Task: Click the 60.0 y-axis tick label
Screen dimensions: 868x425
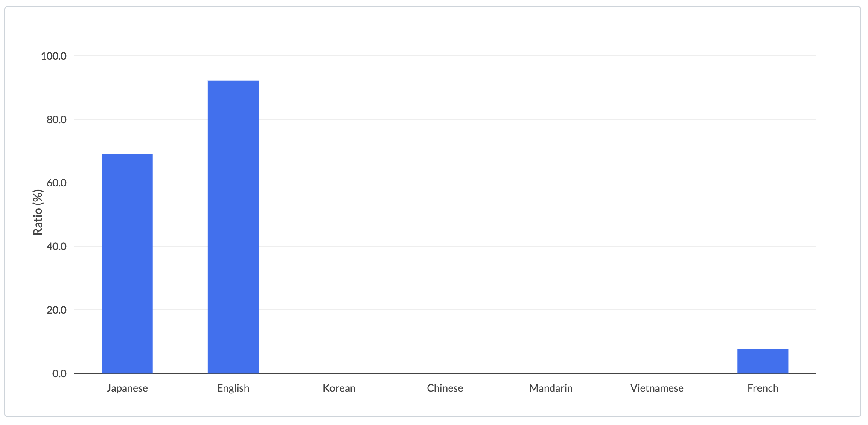Action: (56, 183)
